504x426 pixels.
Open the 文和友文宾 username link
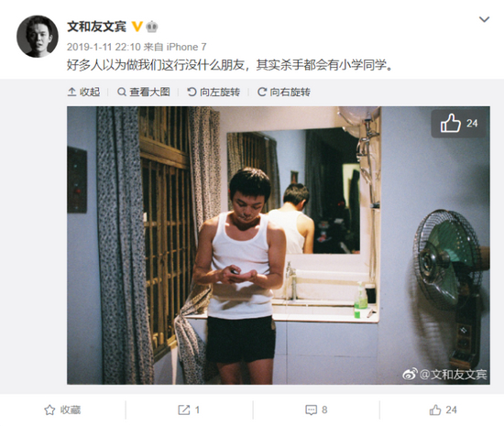coord(96,27)
